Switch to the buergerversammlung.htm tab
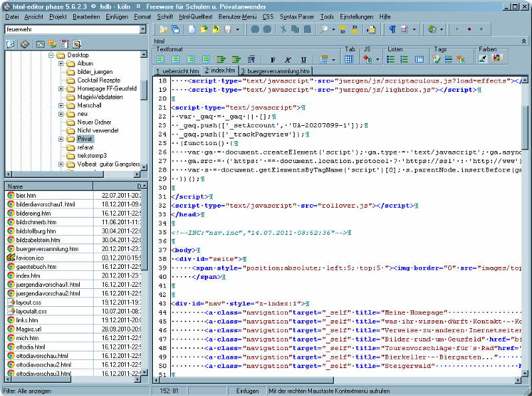This screenshot has height=396, width=532. tap(275, 71)
